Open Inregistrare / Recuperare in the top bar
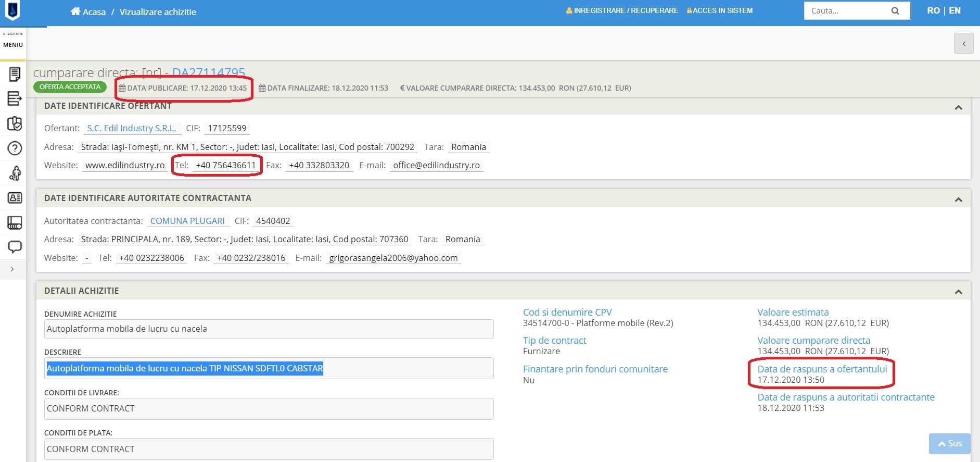980x462 pixels. [x=622, y=10]
